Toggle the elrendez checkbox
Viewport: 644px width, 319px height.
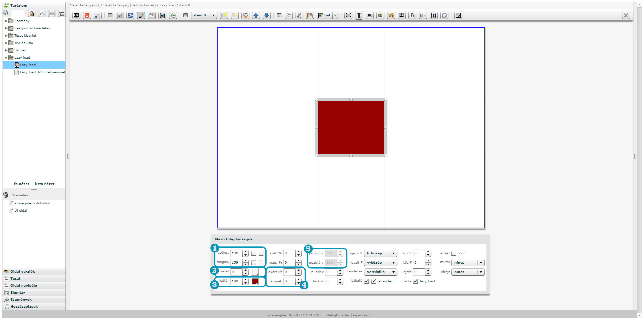pos(374,281)
